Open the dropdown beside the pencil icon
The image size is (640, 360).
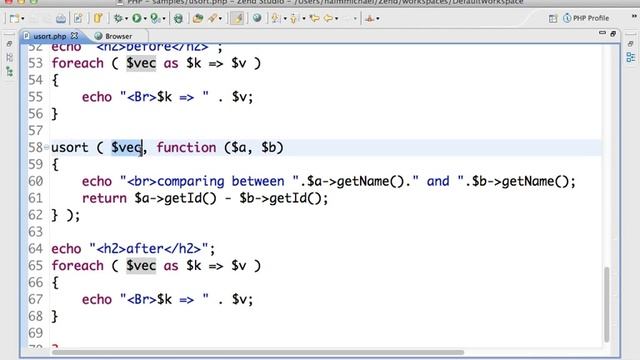pos(220,19)
